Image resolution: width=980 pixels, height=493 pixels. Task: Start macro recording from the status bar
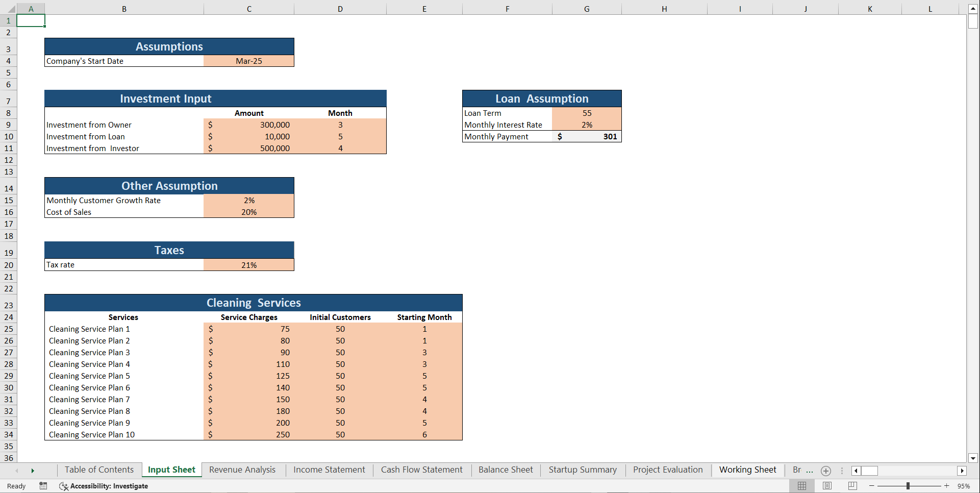click(43, 486)
